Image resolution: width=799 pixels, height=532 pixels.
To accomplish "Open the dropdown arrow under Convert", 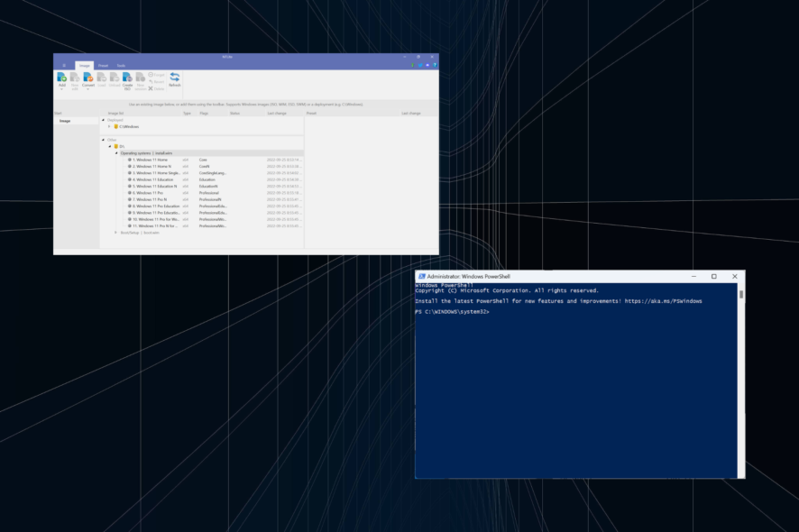I will click(x=88, y=89).
